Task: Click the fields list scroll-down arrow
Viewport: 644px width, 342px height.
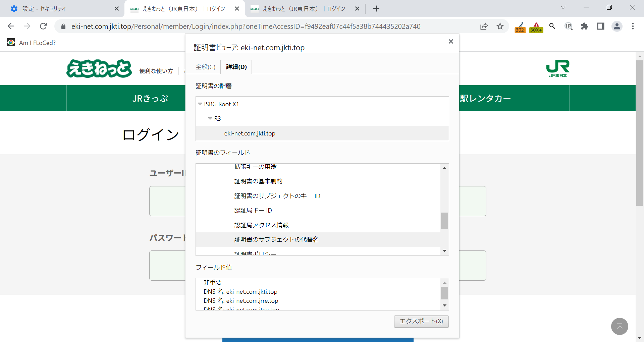Action: pos(444,251)
